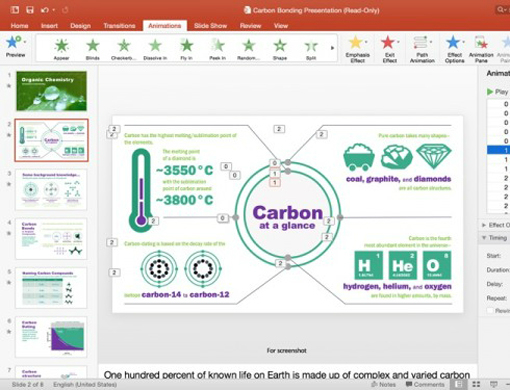Apply the Blinds entrance effect
This screenshot has height=390, width=510.
click(93, 49)
